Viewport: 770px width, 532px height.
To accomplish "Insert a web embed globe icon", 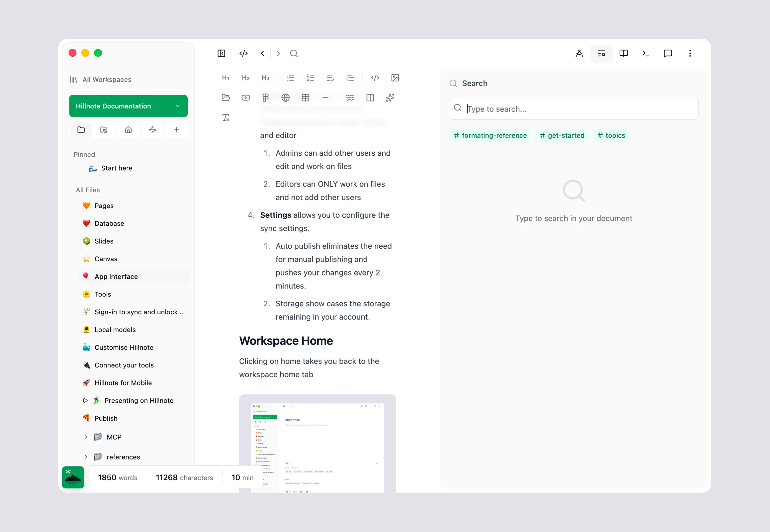I will pos(286,97).
